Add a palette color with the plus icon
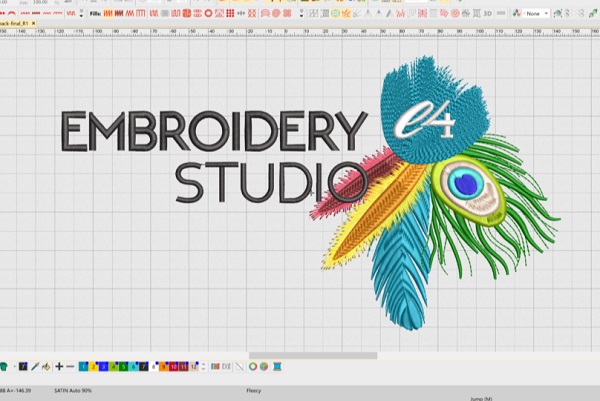 click(59, 367)
